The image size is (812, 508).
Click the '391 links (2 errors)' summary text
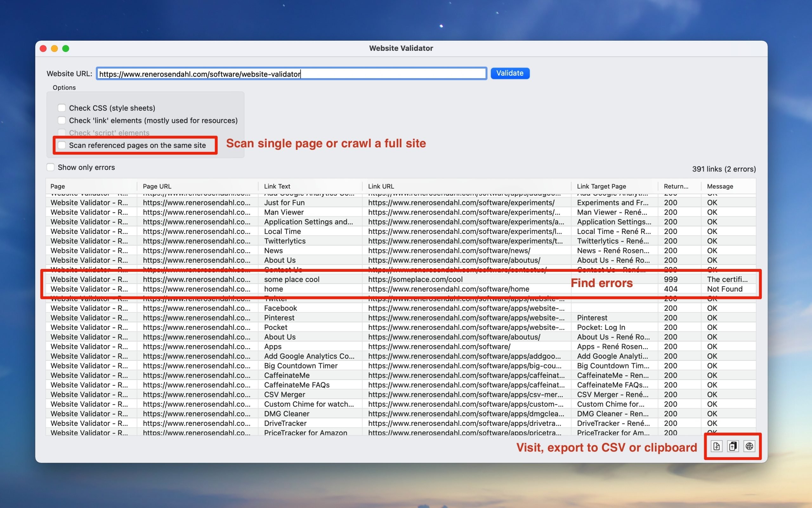pyautogui.click(x=724, y=169)
